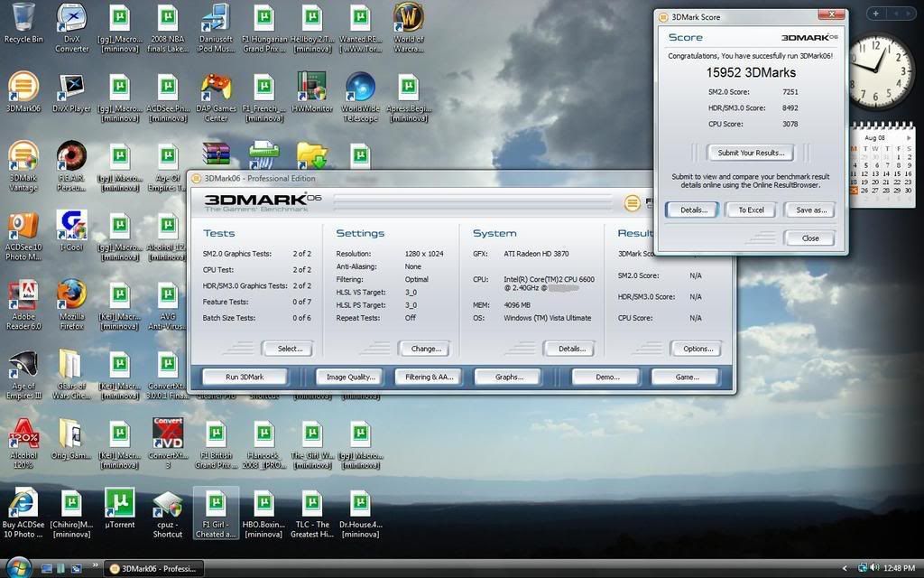Open Details... under the System section
Viewport: 924px width, 578px height.
(x=571, y=349)
